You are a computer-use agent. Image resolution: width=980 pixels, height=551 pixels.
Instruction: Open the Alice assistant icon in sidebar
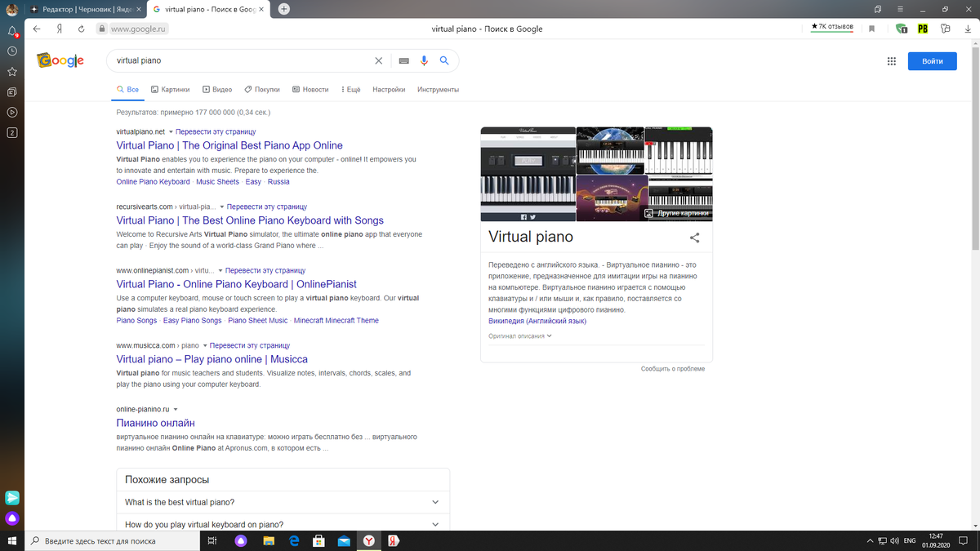[x=12, y=518]
